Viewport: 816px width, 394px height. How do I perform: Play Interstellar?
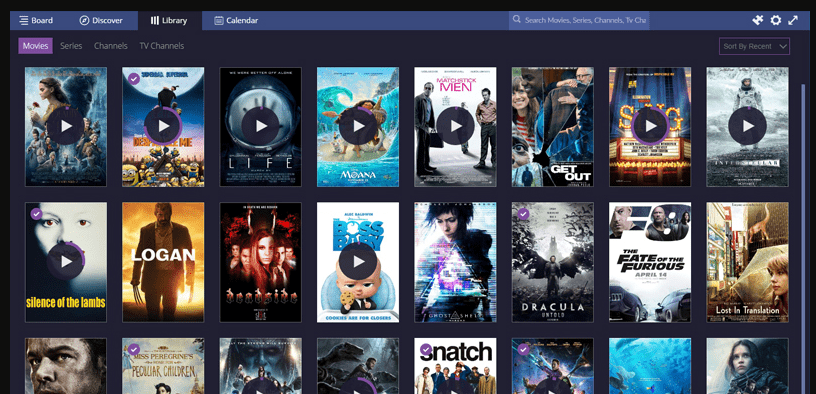point(747,126)
